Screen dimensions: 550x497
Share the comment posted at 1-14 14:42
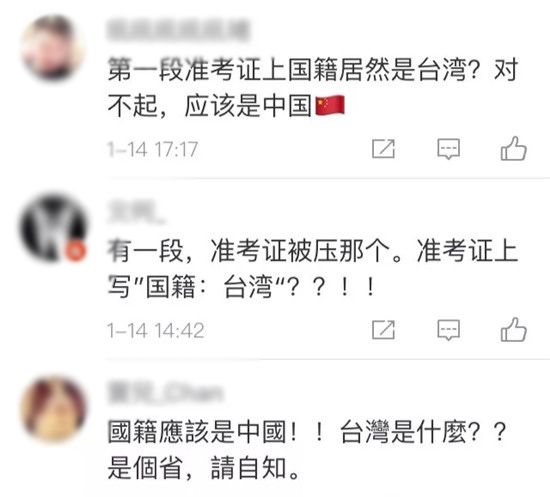pos(383,330)
